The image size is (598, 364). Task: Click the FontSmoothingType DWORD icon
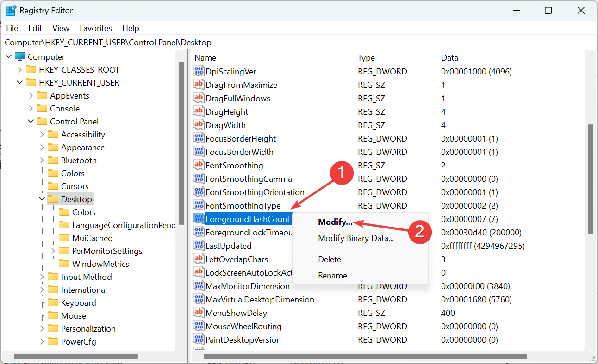(199, 206)
